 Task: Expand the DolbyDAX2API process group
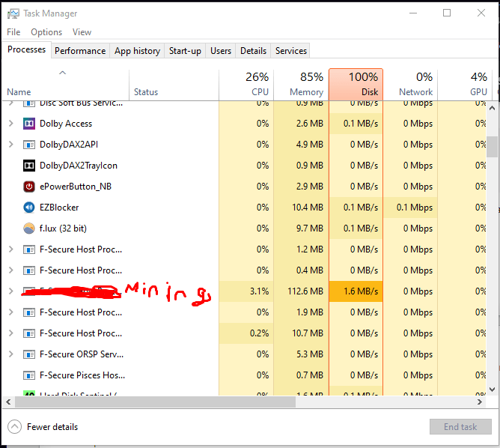click(10, 145)
